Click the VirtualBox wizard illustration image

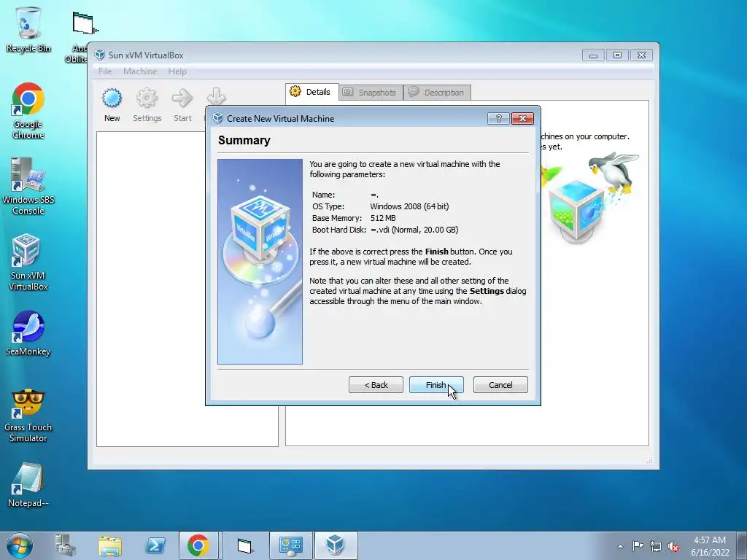[x=260, y=262]
